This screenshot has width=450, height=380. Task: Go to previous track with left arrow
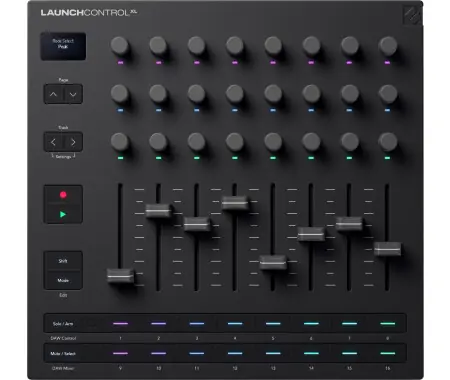point(53,142)
